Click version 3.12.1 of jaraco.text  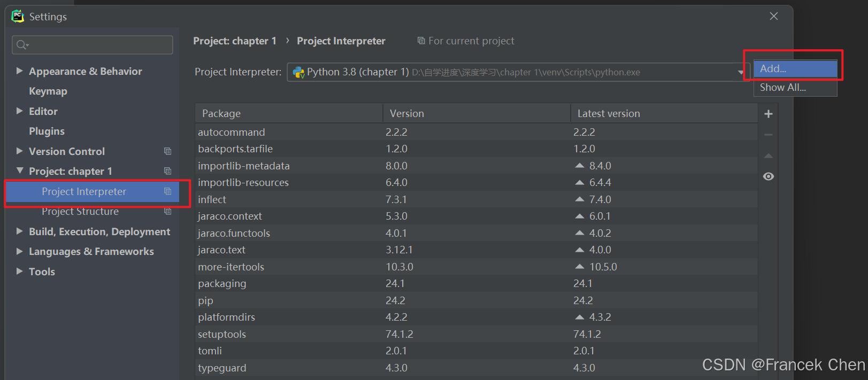point(399,250)
